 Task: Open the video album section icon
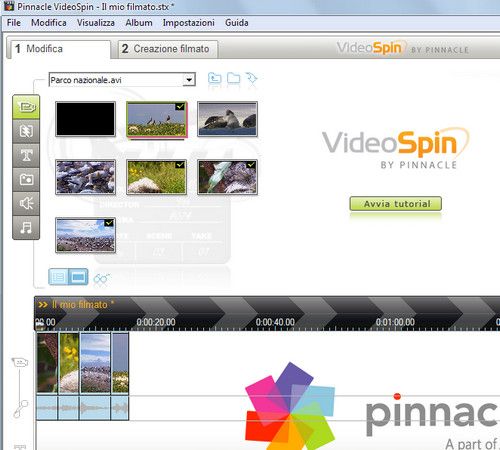[x=26, y=107]
